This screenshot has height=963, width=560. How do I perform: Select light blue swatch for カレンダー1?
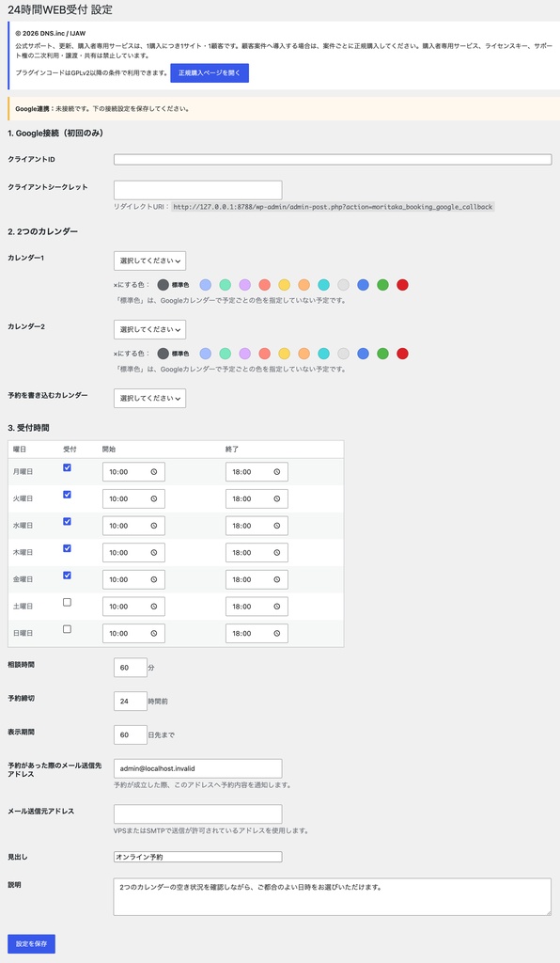pos(206,285)
